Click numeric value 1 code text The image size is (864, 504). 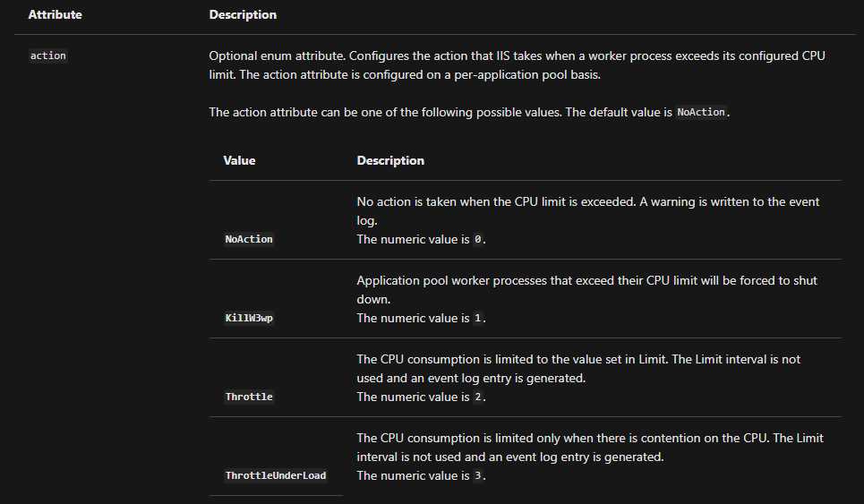tap(478, 318)
